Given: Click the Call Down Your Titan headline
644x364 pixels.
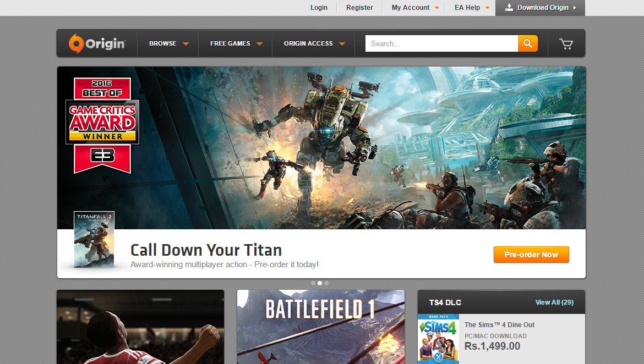Looking at the screenshot, I should [206, 250].
